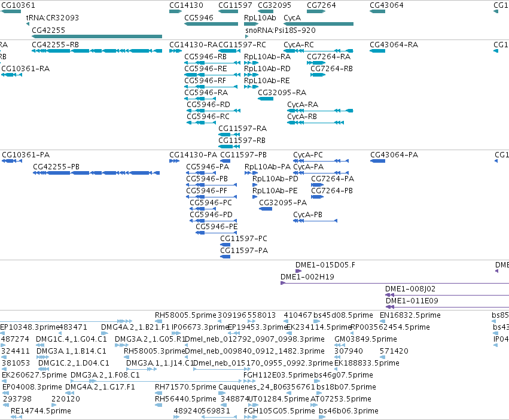
Task: Select the RpL10Ab gene label in top track
Action: (260, 17)
